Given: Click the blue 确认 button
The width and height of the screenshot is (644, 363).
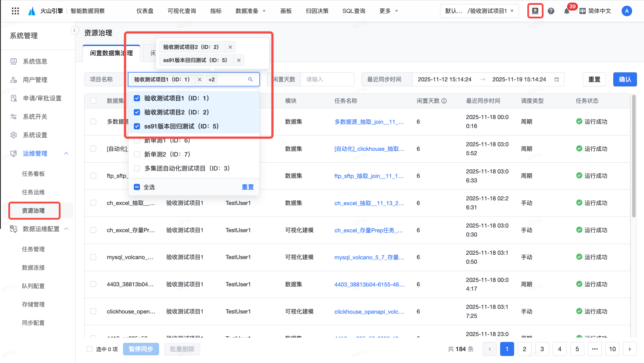Looking at the screenshot, I should point(625,79).
